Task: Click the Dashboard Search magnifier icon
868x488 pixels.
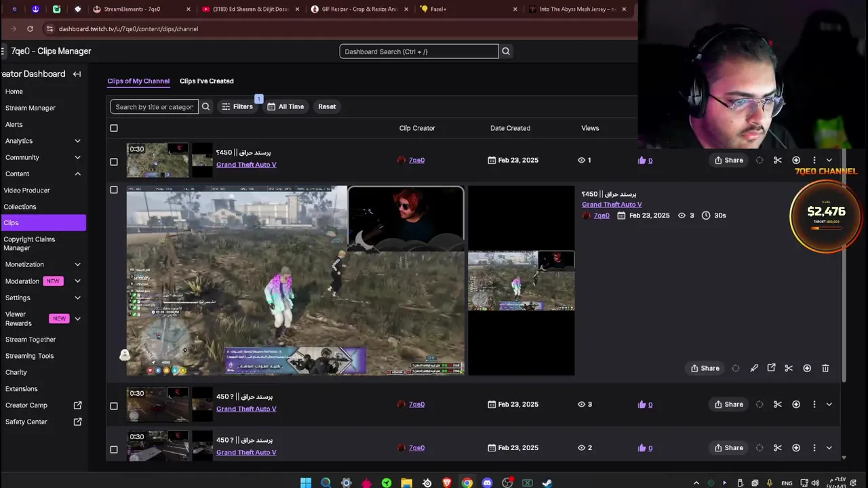Action: (506, 52)
